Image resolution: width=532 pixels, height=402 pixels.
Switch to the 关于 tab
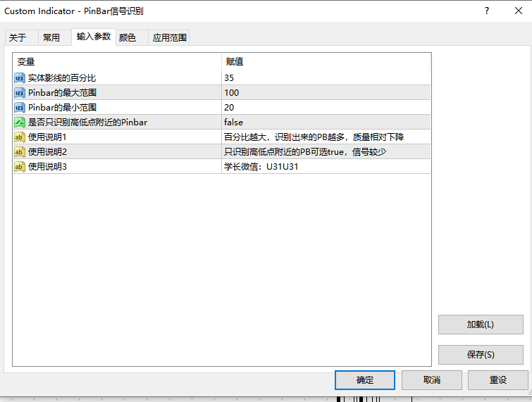[21, 37]
